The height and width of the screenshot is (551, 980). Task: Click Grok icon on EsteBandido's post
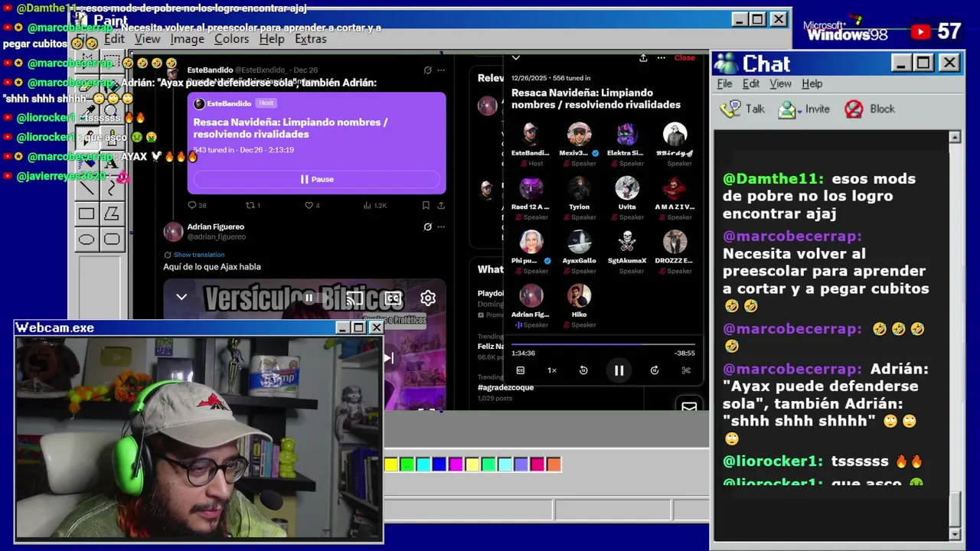click(428, 70)
